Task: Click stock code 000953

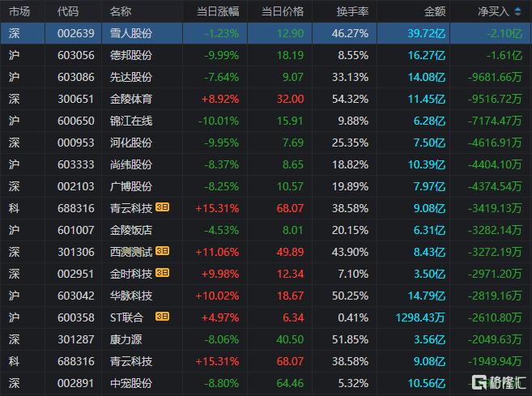Action: (x=75, y=143)
